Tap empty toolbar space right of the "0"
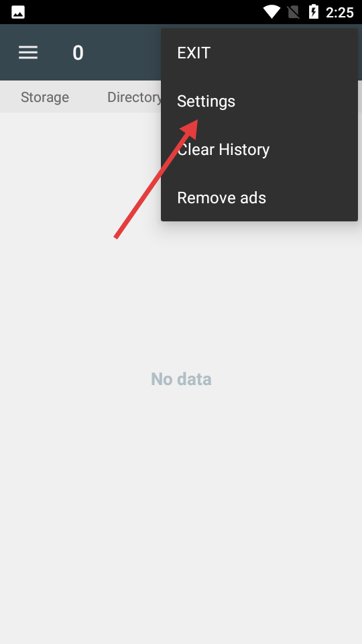The image size is (362, 644). coord(123,52)
